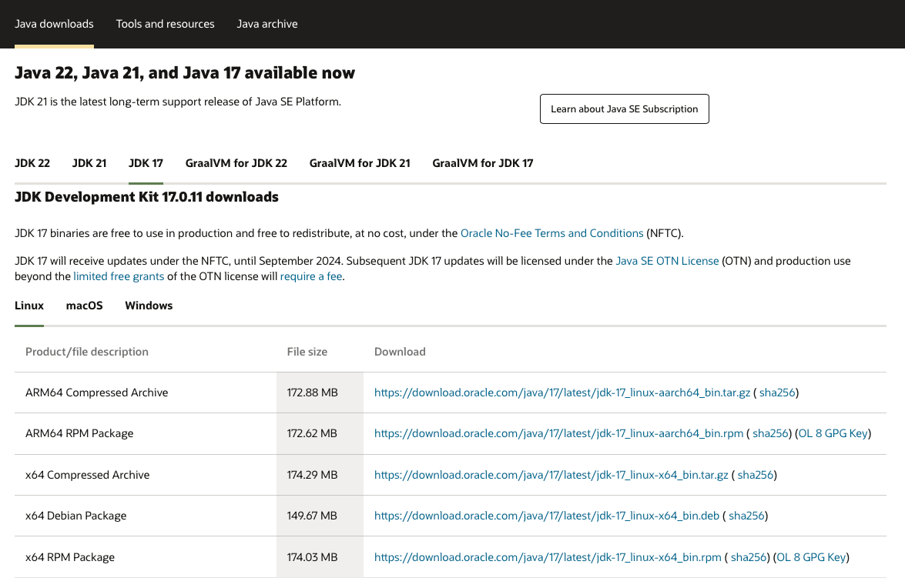
Task: Click the Product/file description column header
Action: coord(87,352)
